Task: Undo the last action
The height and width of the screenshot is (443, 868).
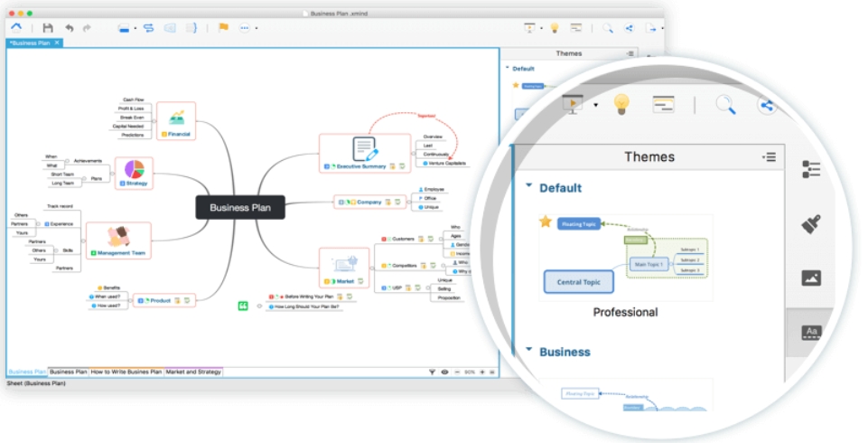Action: point(70,28)
